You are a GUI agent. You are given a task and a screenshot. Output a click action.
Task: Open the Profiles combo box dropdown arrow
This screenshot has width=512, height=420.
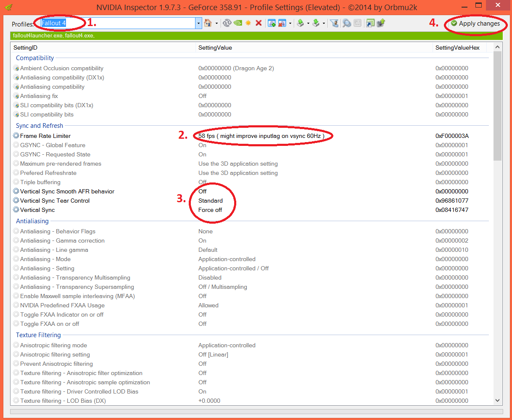click(198, 23)
